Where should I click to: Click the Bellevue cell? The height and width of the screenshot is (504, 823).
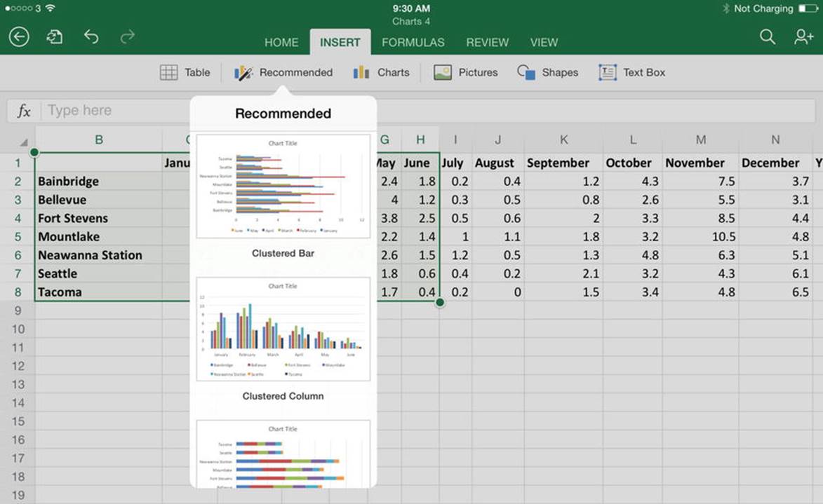point(99,200)
